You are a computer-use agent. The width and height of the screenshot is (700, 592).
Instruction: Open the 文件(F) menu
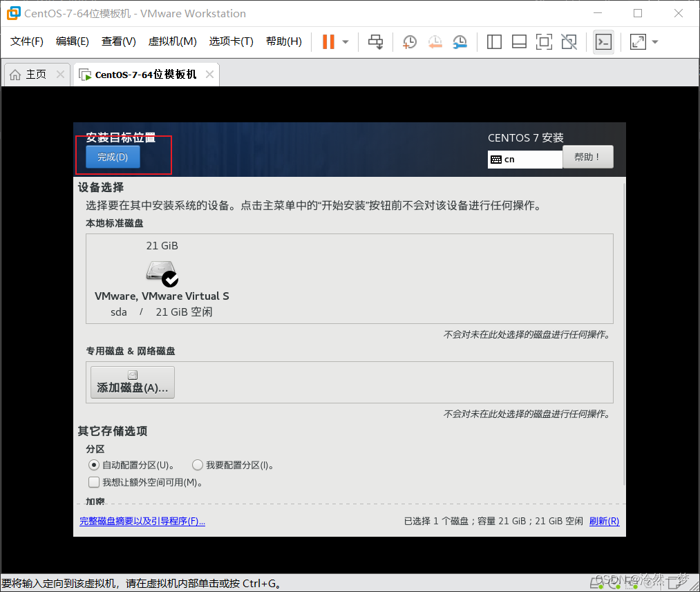point(27,41)
